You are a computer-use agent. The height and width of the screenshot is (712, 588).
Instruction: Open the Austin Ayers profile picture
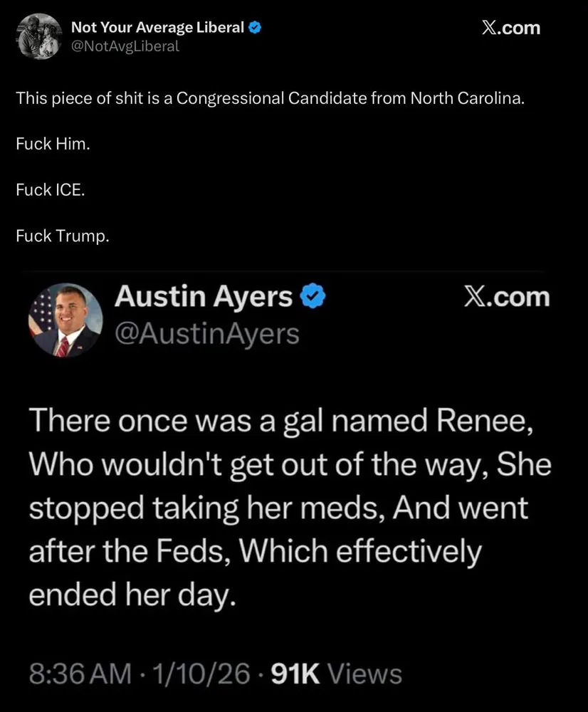tap(65, 320)
